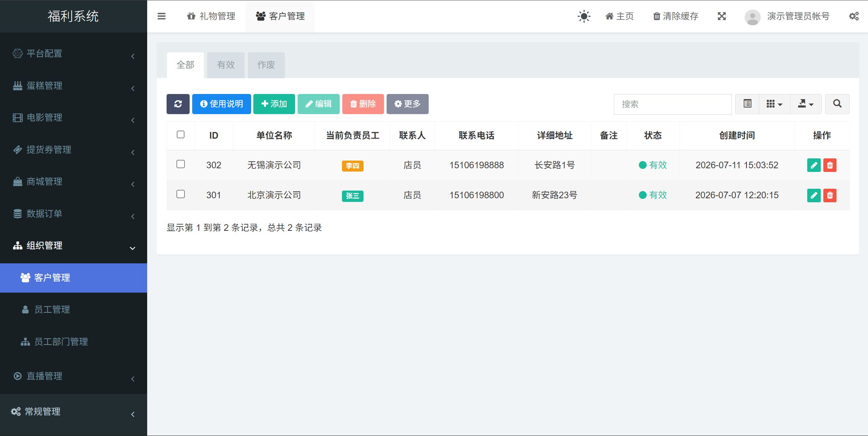Select all rows with header checkbox

pos(180,135)
